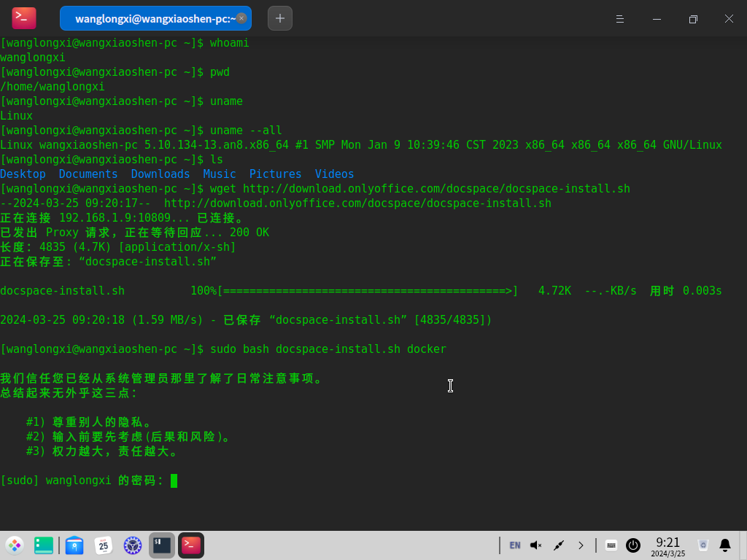Image resolution: width=747 pixels, height=560 pixels.
Task: Click the red terminal icon in the taskbar
Action: [191, 545]
